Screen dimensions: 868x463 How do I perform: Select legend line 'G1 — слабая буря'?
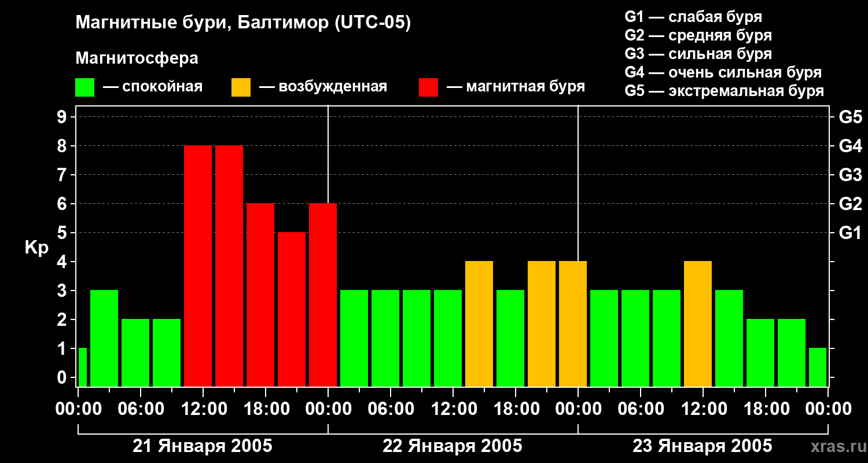(x=693, y=17)
